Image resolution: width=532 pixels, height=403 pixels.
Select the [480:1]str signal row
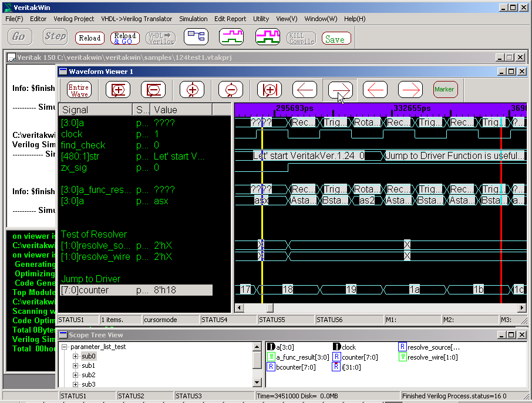pos(136,157)
